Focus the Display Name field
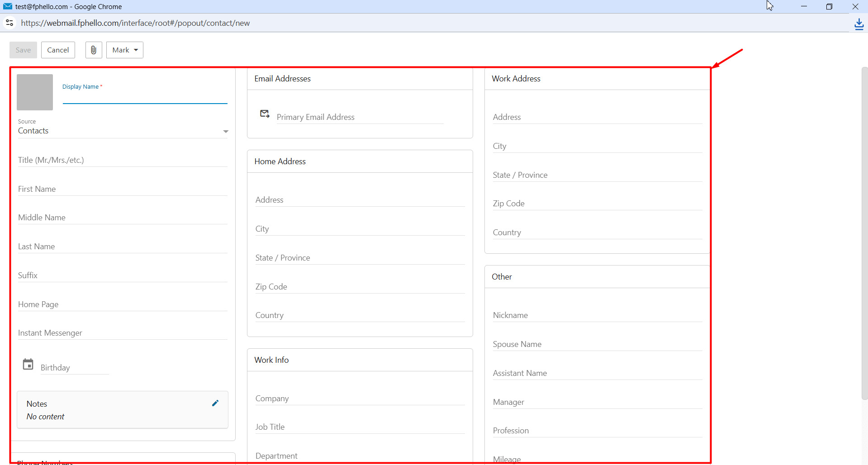Viewport: 868px width, 465px height. pyautogui.click(x=145, y=97)
